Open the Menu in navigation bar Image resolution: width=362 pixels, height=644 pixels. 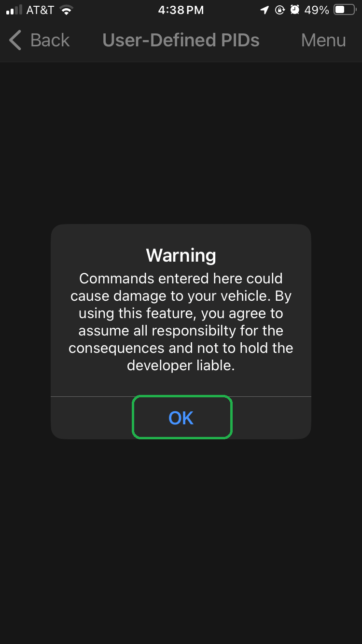(x=323, y=40)
